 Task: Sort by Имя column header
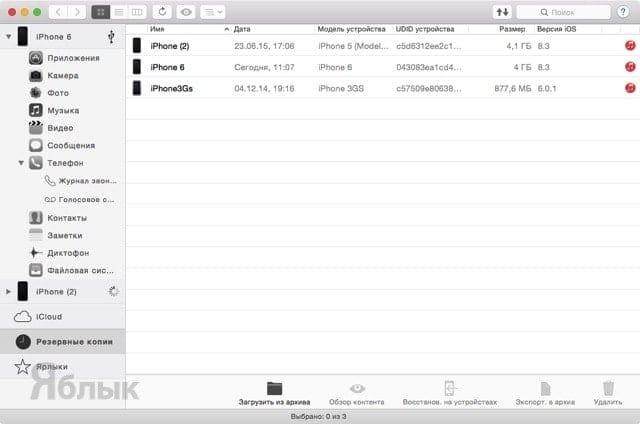tap(157, 29)
